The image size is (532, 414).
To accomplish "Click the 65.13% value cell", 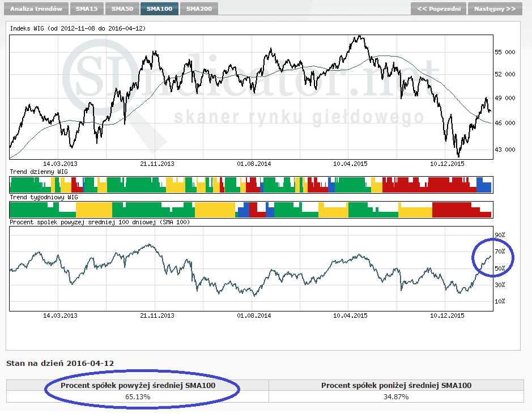I will 138,397.
